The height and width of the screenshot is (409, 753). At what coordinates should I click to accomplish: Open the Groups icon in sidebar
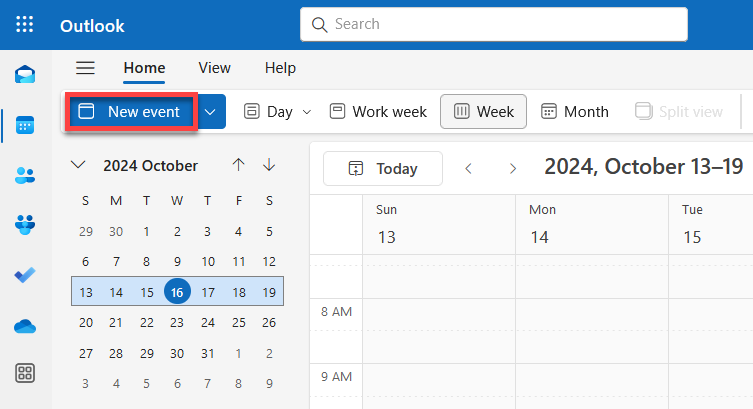pyautogui.click(x=25, y=225)
